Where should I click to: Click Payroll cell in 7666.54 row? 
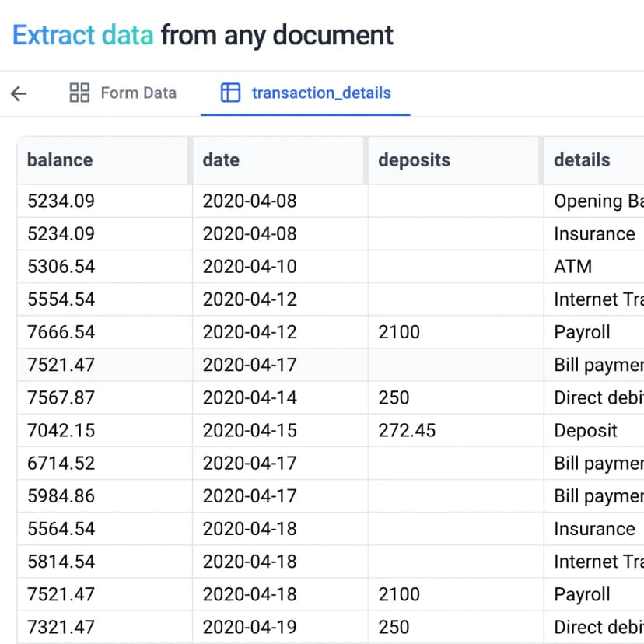tap(594, 332)
